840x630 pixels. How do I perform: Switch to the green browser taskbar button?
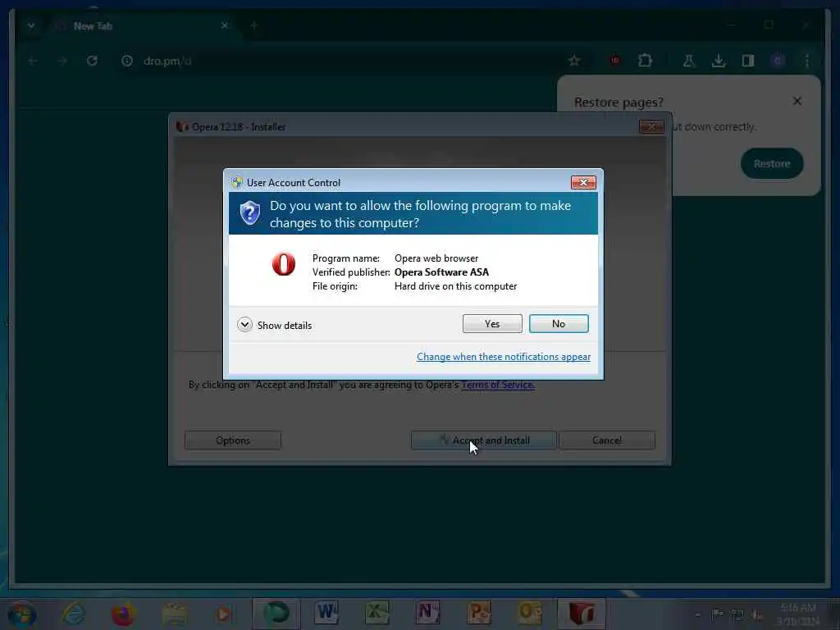pos(276,614)
